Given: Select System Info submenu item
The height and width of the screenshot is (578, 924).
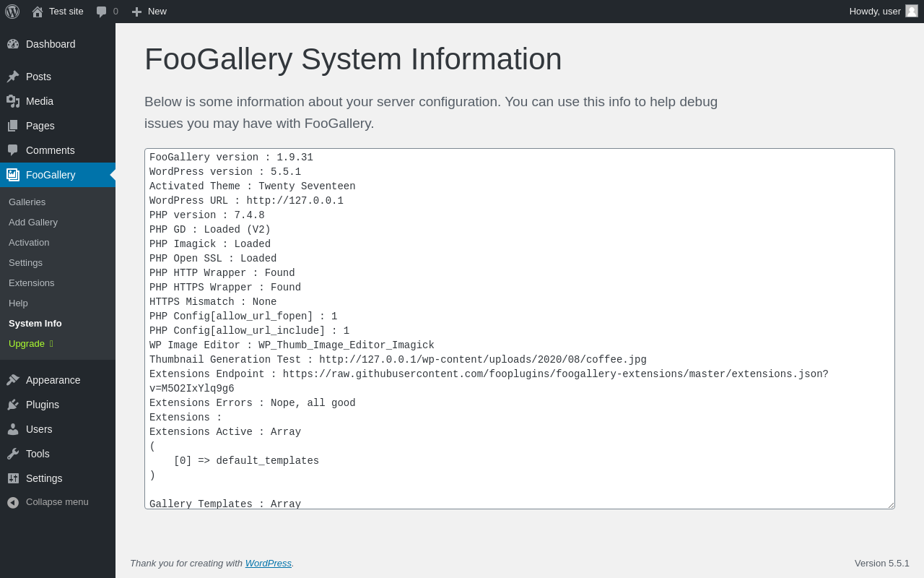Looking at the screenshot, I should click(35, 324).
